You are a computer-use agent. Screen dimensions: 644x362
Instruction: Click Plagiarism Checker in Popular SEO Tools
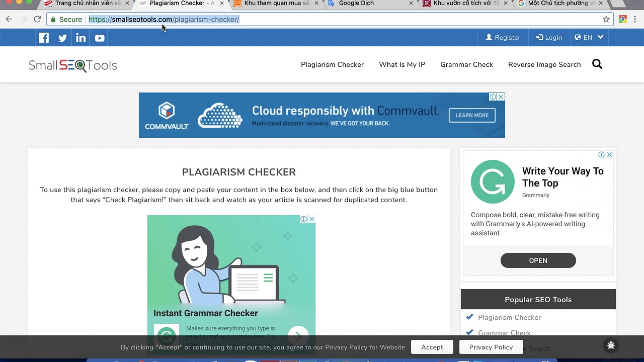509,317
